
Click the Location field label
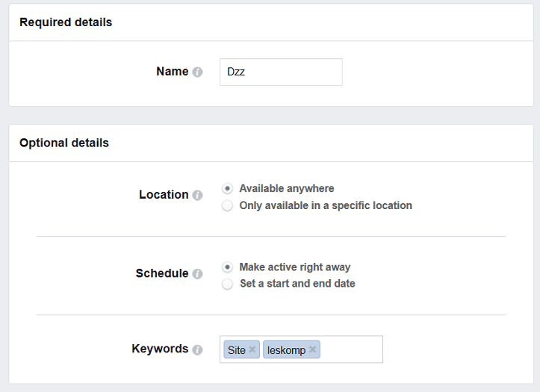(x=164, y=195)
